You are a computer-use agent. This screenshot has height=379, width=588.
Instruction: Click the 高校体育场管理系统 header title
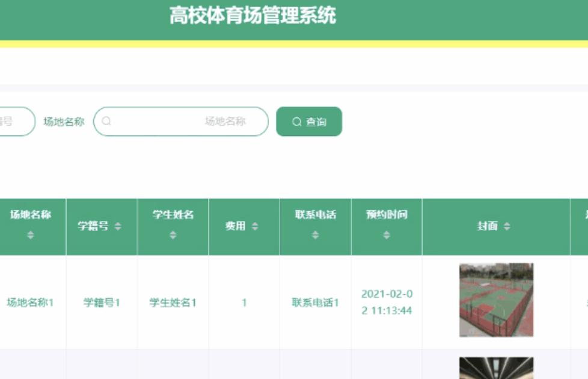pyautogui.click(x=253, y=16)
